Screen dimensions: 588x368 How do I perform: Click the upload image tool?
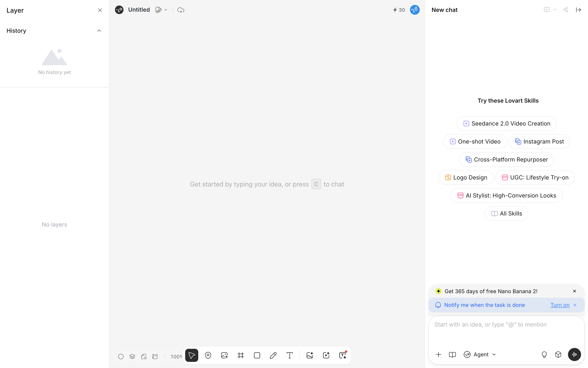pos(224,355)
